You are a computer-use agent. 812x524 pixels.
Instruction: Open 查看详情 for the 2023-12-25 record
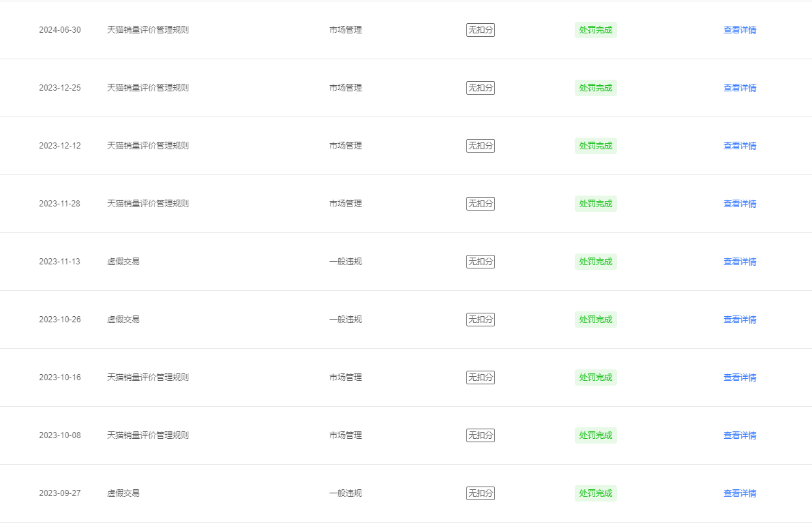point(740,88)
